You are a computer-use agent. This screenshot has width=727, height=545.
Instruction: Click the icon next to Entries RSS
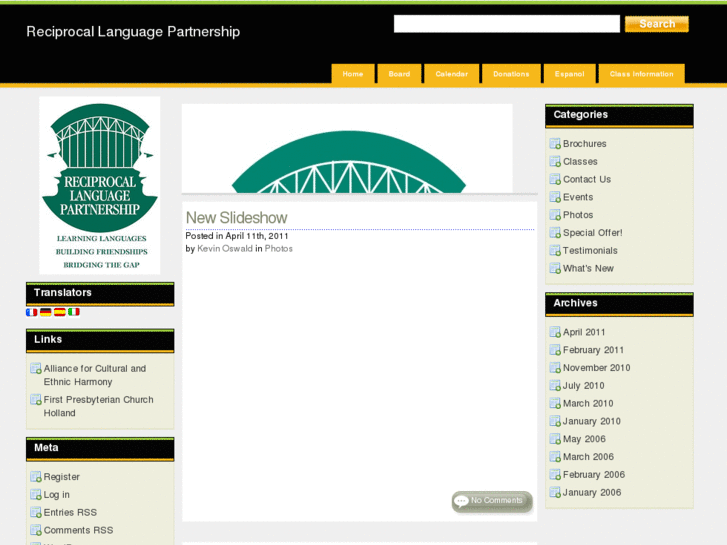tap(36, 513)
